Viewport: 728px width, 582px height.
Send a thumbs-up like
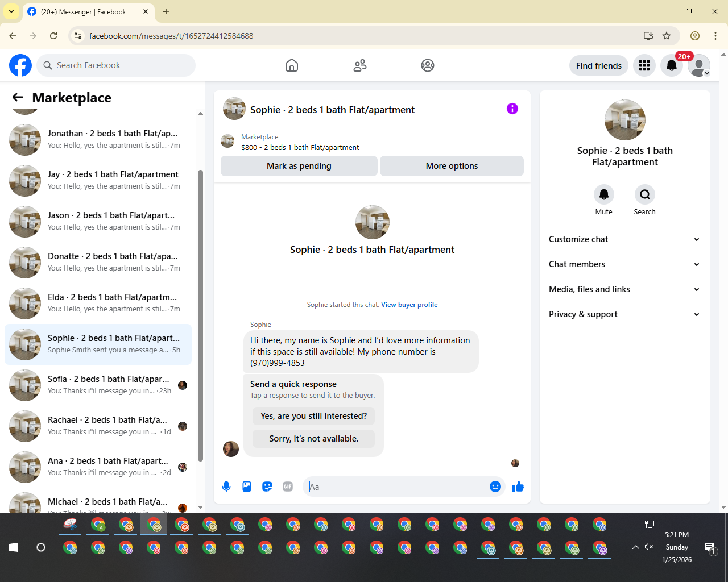click(518, 487)
